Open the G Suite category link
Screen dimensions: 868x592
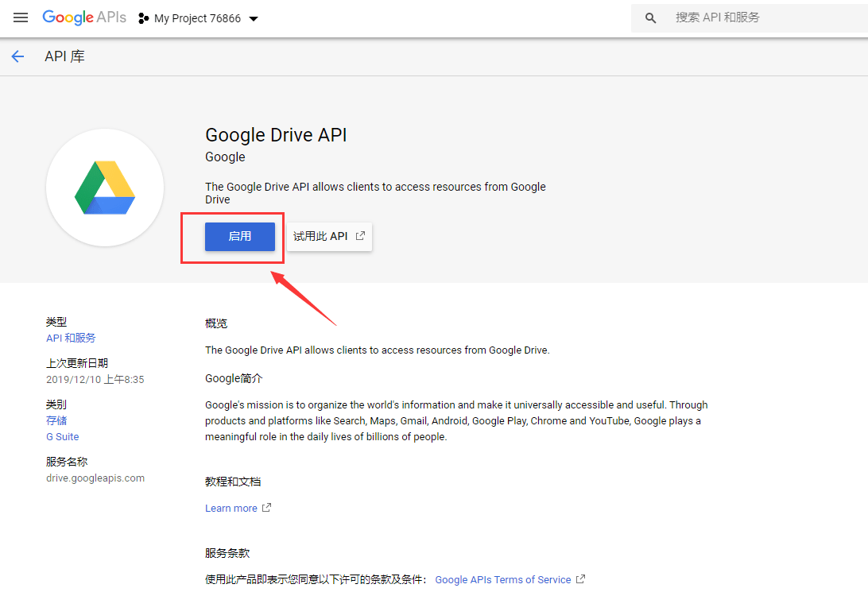[63, 436]
